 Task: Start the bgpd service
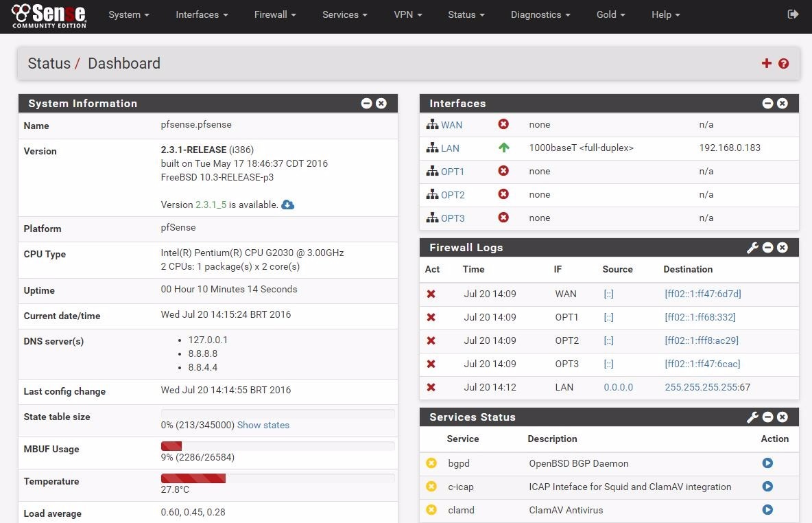coord(767,463)
